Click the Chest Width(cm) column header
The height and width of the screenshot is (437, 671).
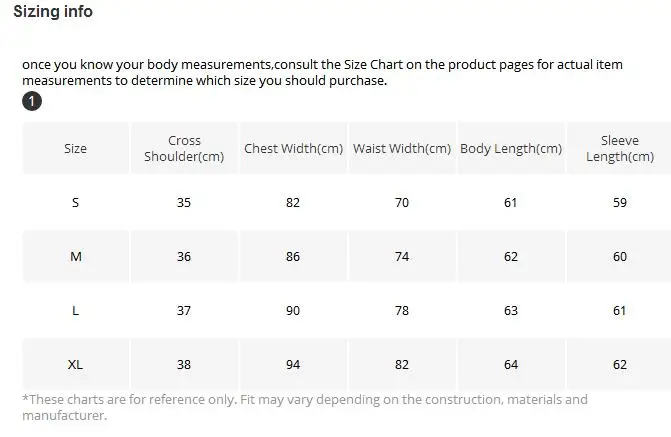pyautogui.click(x=293, y=149)
